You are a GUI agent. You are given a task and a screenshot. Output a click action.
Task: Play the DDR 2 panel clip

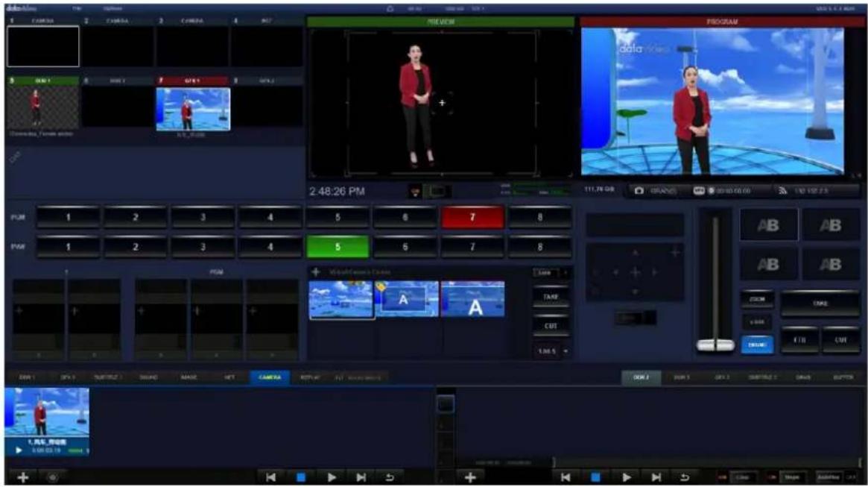pos(626,477)
